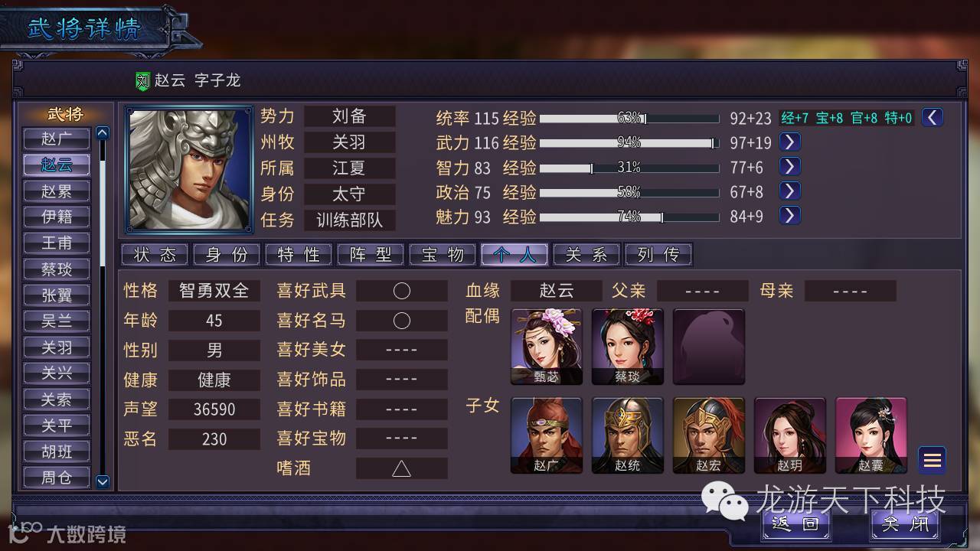
Task: Select 关羽 in the general list
Action: point(57,347)
